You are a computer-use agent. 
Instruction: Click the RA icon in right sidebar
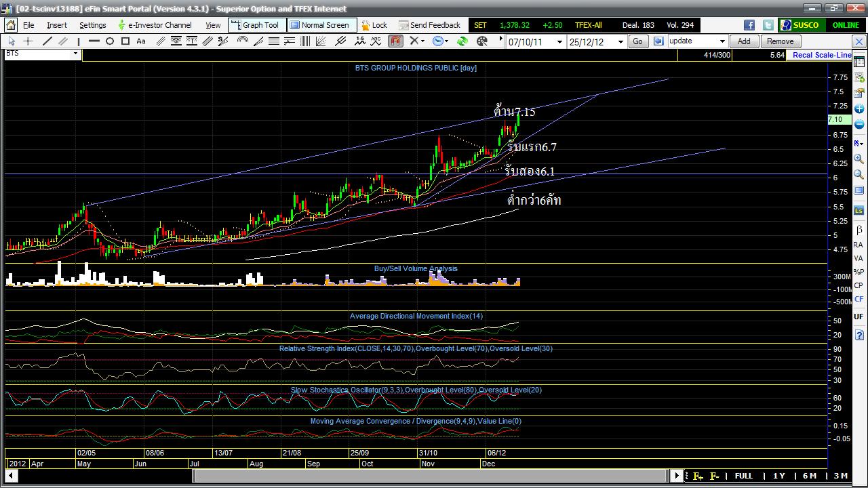coord(859,245)
